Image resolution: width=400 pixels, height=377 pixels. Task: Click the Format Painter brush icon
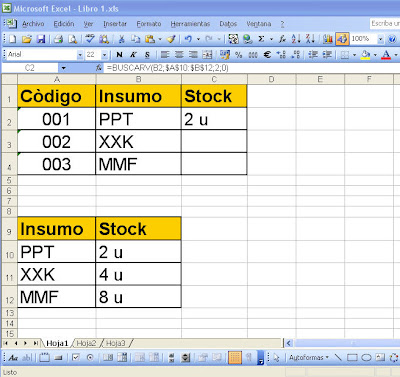171,39
